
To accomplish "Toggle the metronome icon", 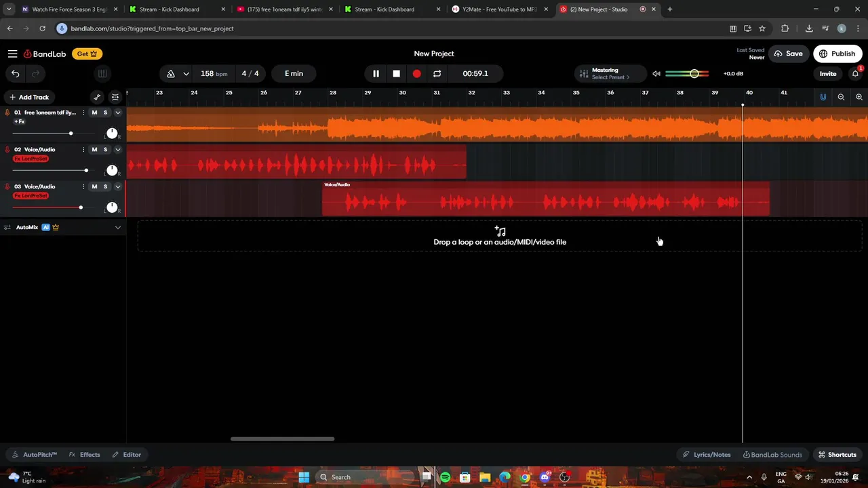I will [171, 73].
